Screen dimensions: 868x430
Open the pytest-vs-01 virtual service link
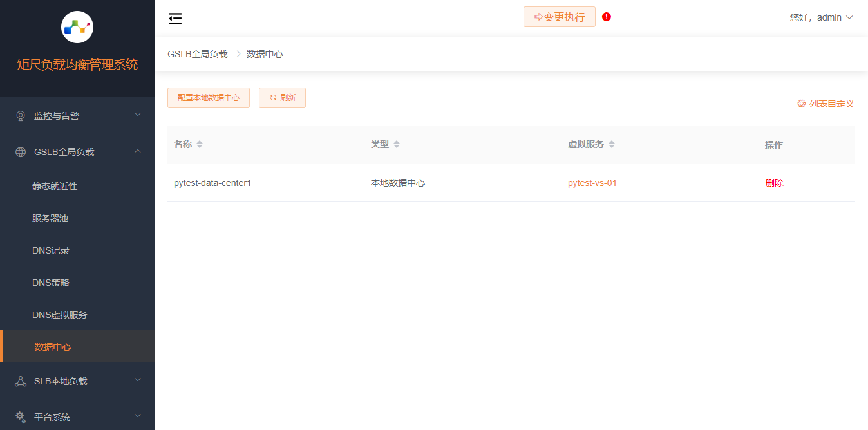pos(592,182)
